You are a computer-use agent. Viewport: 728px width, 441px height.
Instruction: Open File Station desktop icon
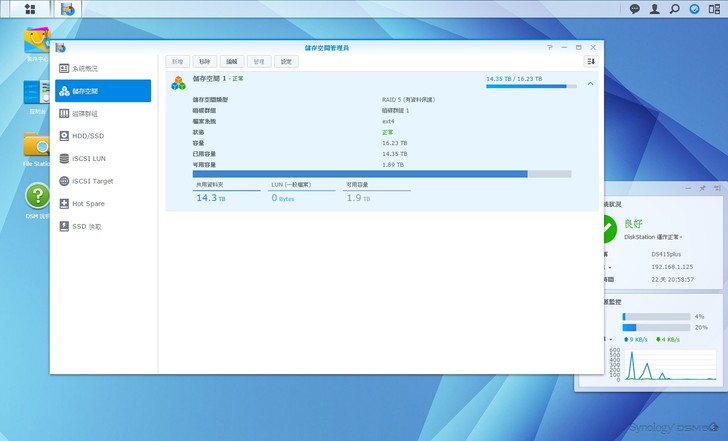coord(37,146)
